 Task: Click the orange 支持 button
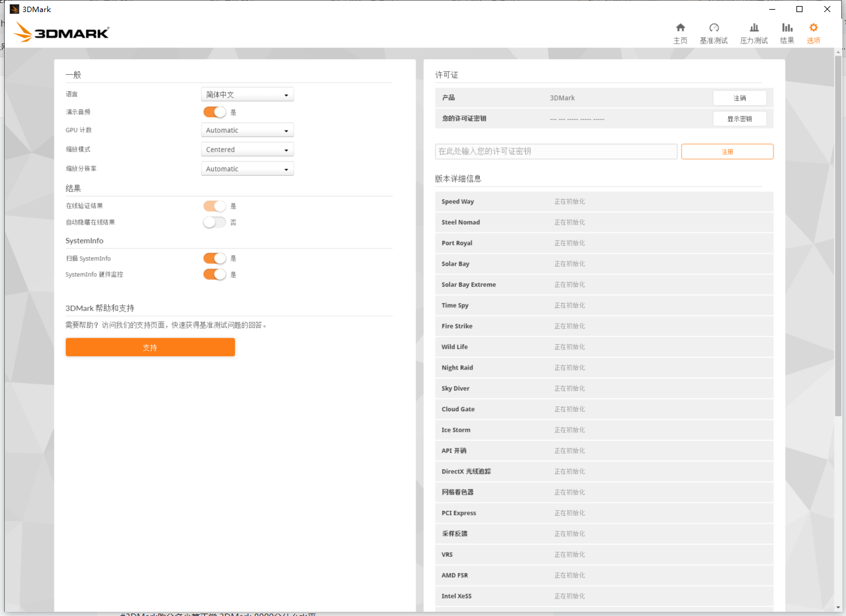click(150, 347)
